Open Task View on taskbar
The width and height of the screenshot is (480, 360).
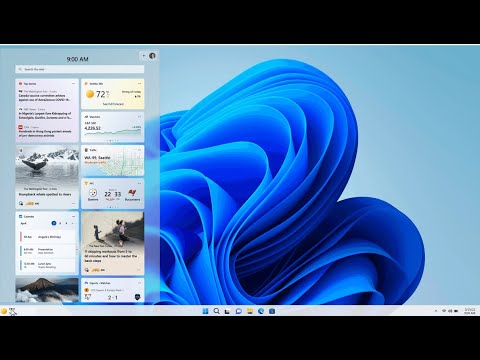click(227, 311)
